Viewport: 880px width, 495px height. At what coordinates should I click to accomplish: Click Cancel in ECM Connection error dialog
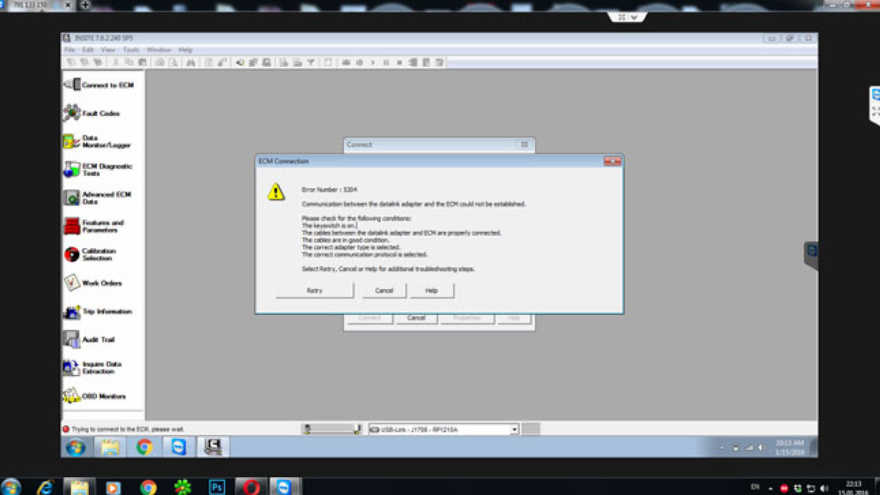[384, 290]
